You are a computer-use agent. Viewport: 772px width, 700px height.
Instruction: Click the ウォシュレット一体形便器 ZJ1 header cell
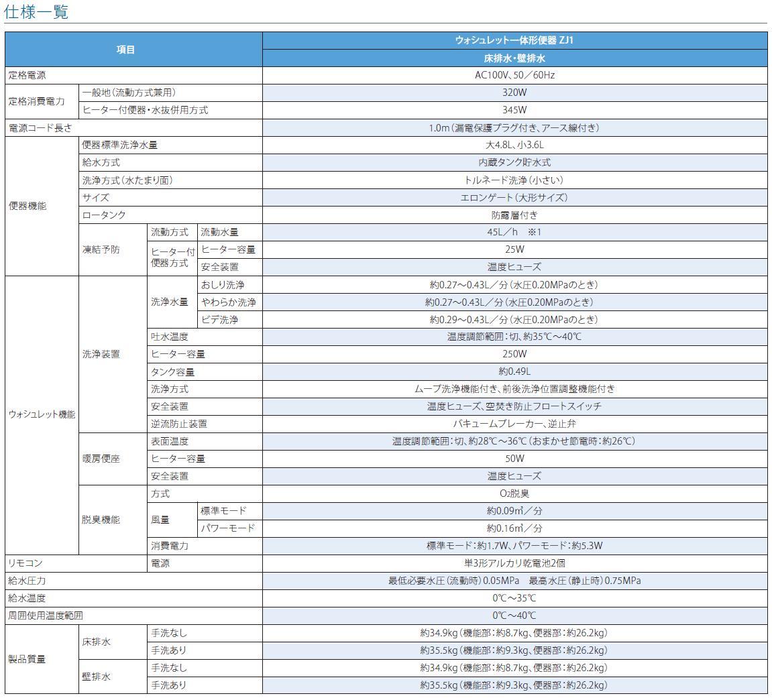click(516, 41)
